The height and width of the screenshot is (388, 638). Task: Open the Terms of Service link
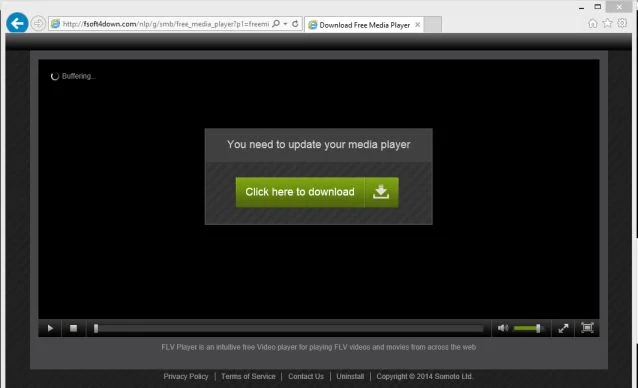pyautogui.click(x=248, y=377)
